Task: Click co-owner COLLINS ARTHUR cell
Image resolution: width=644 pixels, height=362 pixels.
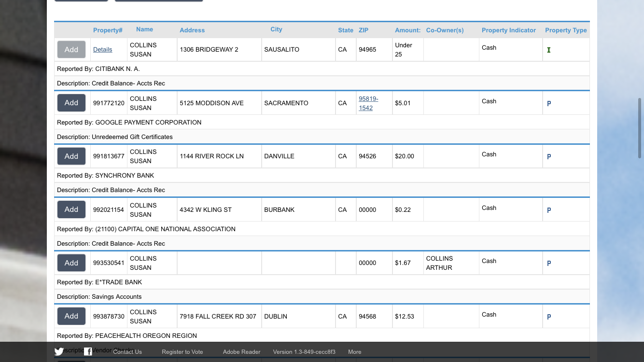Action: 451,263
